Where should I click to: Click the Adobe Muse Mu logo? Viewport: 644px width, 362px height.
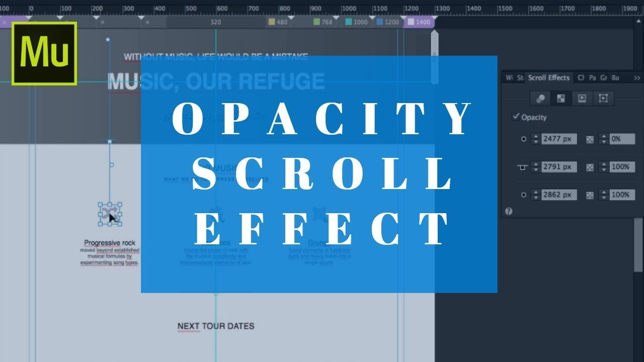coord(44,54)
